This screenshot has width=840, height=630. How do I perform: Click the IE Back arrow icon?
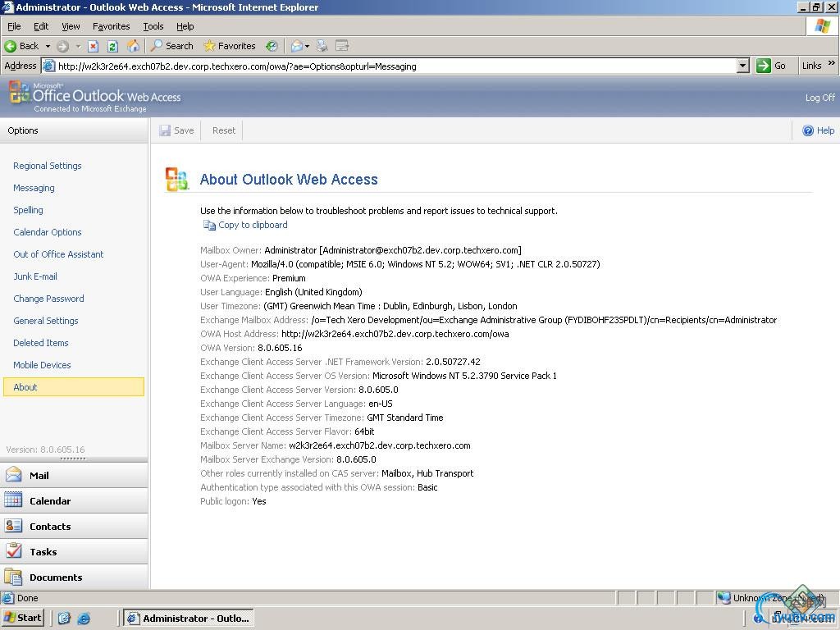pyautogui.click(x=10, y=46)
